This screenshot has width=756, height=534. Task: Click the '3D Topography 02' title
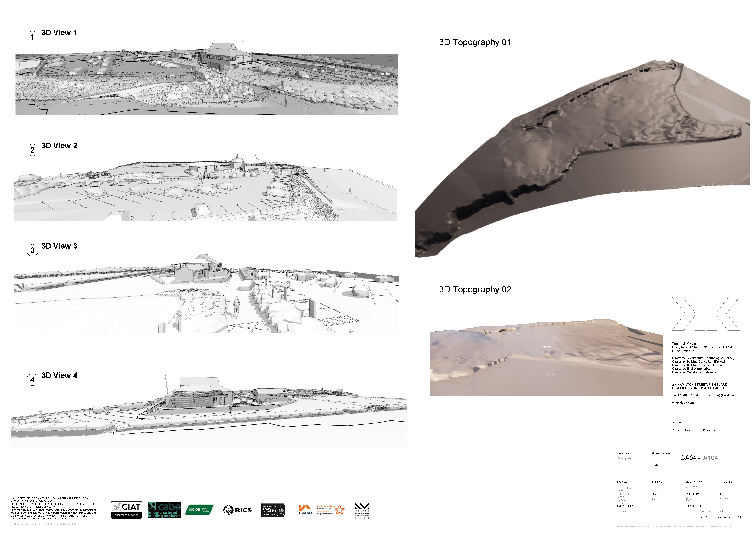(x=475, y=289)
